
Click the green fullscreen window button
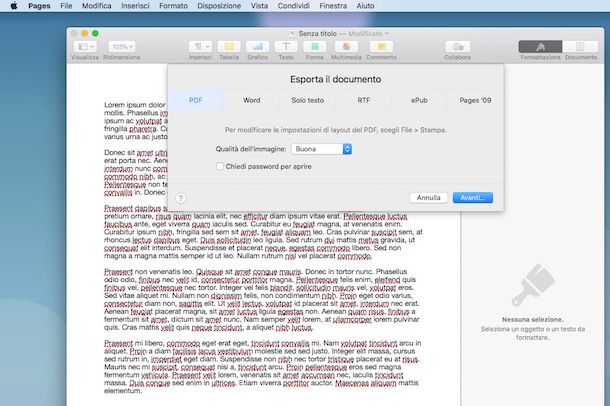(x=95, y=33)
